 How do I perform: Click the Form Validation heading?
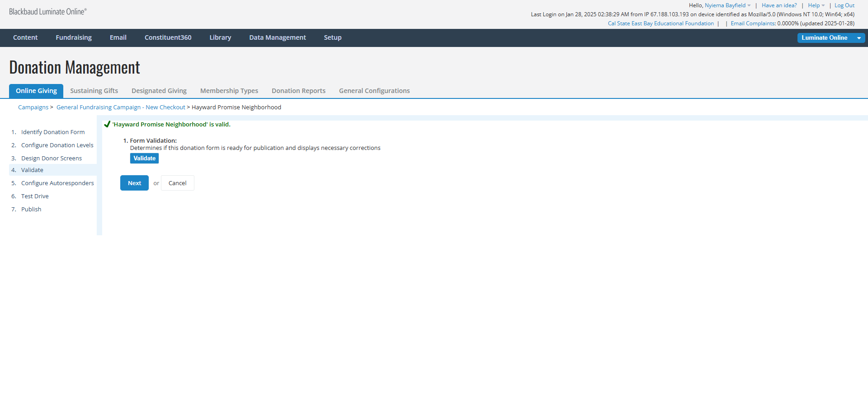coord(153,141)
